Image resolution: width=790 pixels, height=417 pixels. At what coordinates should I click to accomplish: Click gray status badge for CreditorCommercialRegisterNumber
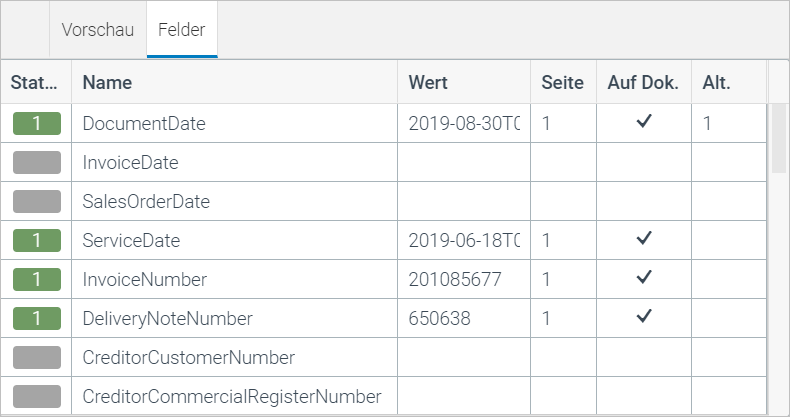[36, 396]
